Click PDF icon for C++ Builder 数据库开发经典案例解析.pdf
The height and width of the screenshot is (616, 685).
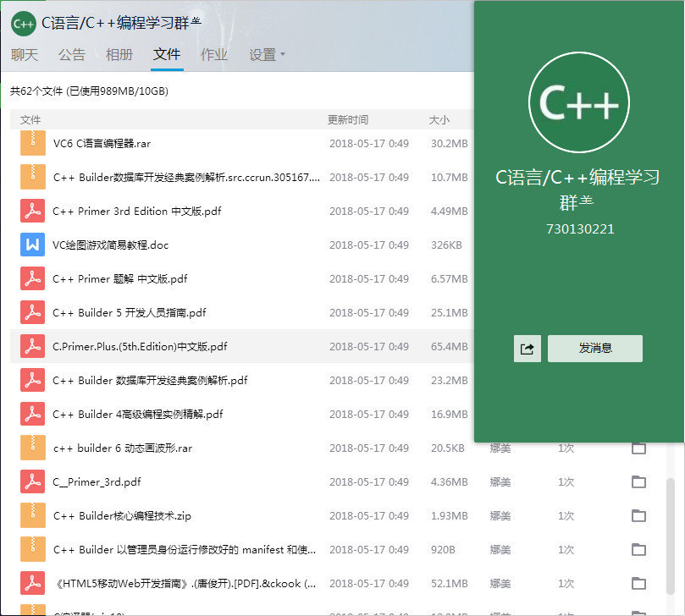tap(33, 380)
